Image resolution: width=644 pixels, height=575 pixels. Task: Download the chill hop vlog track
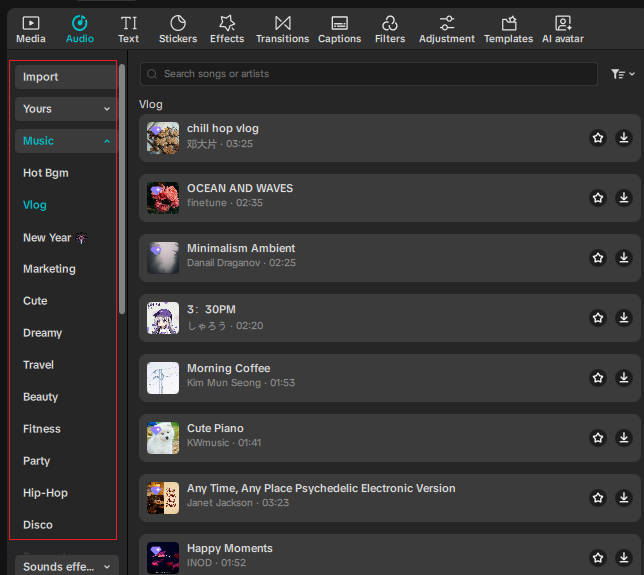coord(624,138)
